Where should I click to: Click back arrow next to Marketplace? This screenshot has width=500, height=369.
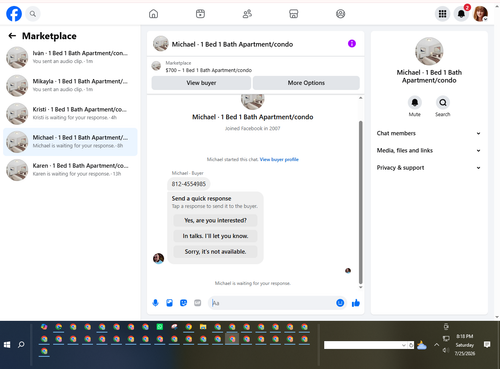point(12,36)
